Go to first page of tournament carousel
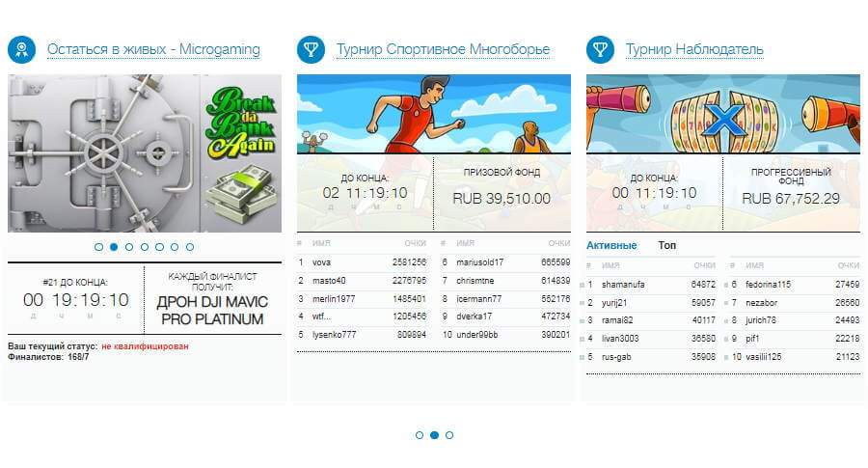Viewport: 868px width, 468px height. (420, 435)
